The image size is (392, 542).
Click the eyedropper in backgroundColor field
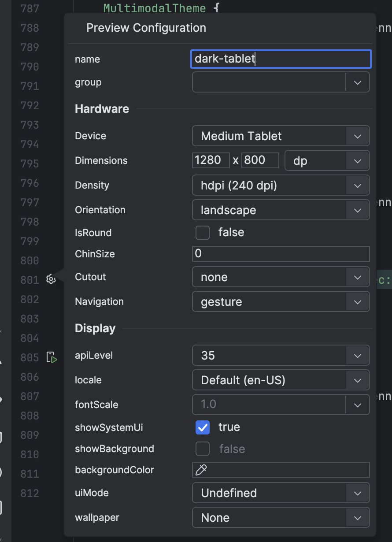(x=201, y=470)
